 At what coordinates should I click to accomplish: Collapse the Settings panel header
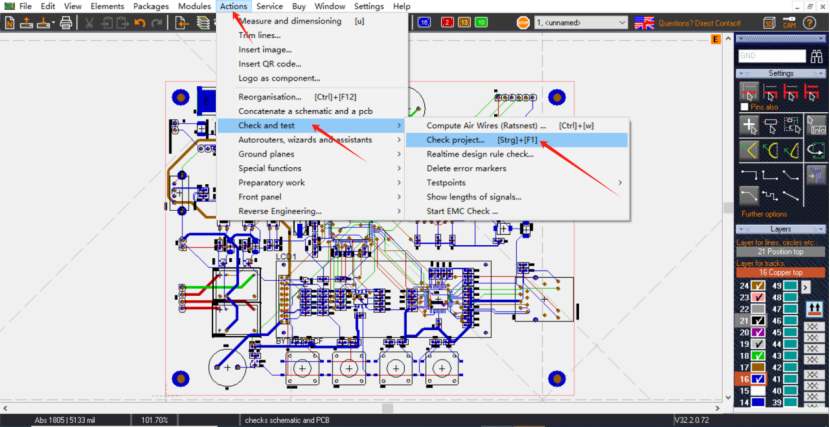781,73
